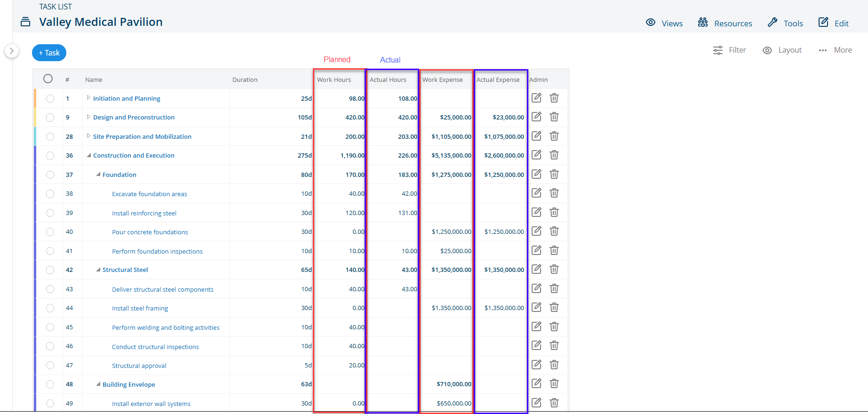Delete the Site Preparation and Mobilization row
This screenshot has width=868, height=414.
(554, 136)
